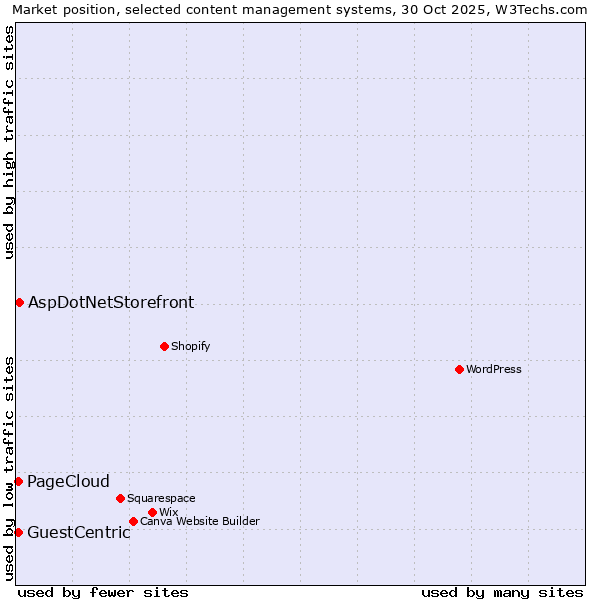Select the Squarespace data point marker
The width and height of the screenshot is (600, 600).
(x=120, y=498)
